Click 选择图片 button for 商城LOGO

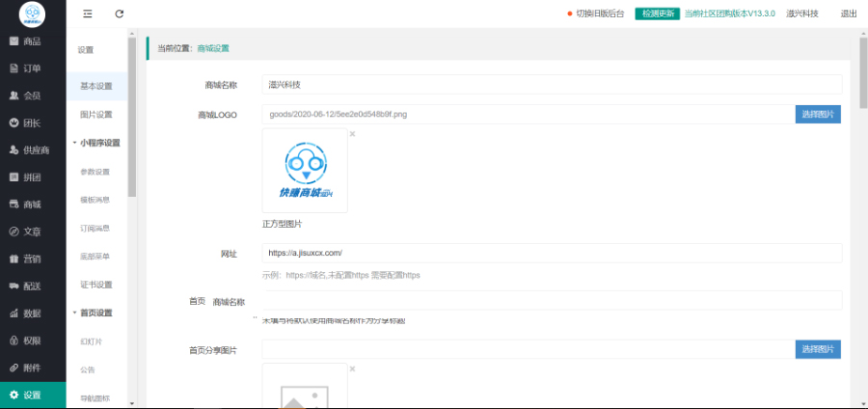pos(818,114)
